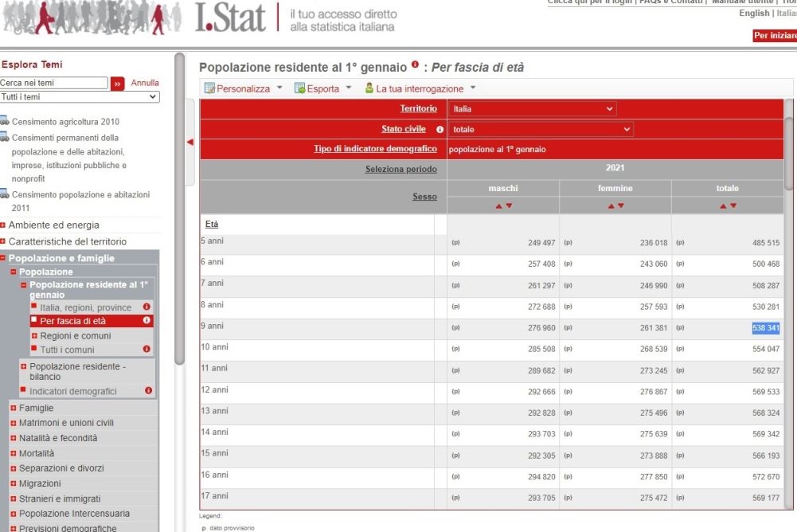
Task: Expand Mortalità node
Action: pyautogui.click(x=14, y=453)
